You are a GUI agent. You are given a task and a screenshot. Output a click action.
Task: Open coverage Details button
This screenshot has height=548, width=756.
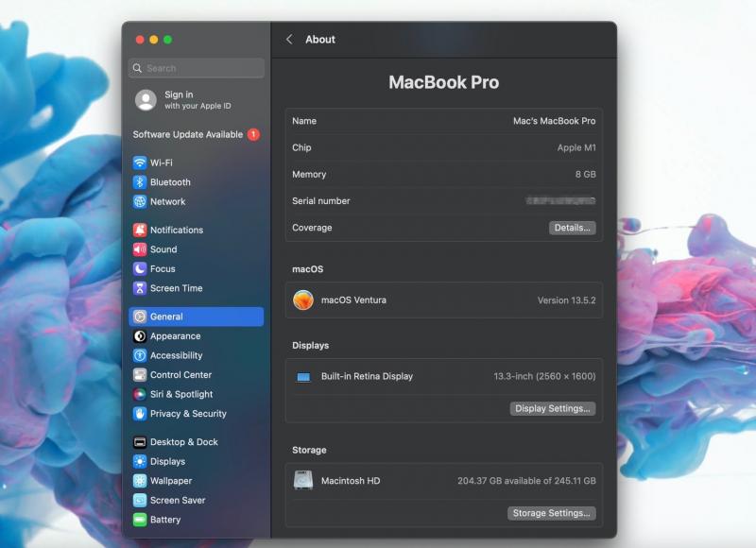[x=573, y=228]
